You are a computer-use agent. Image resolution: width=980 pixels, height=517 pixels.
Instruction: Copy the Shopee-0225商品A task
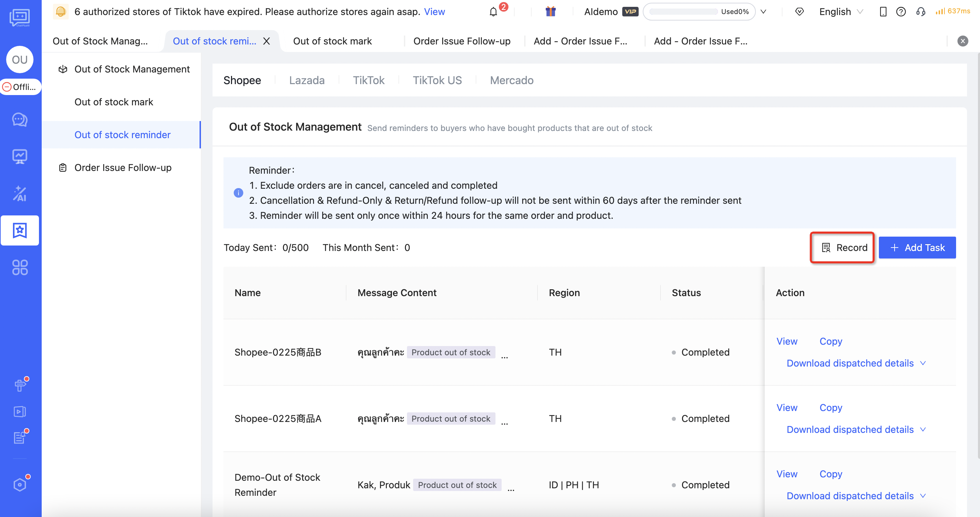[x=830, y=407]
